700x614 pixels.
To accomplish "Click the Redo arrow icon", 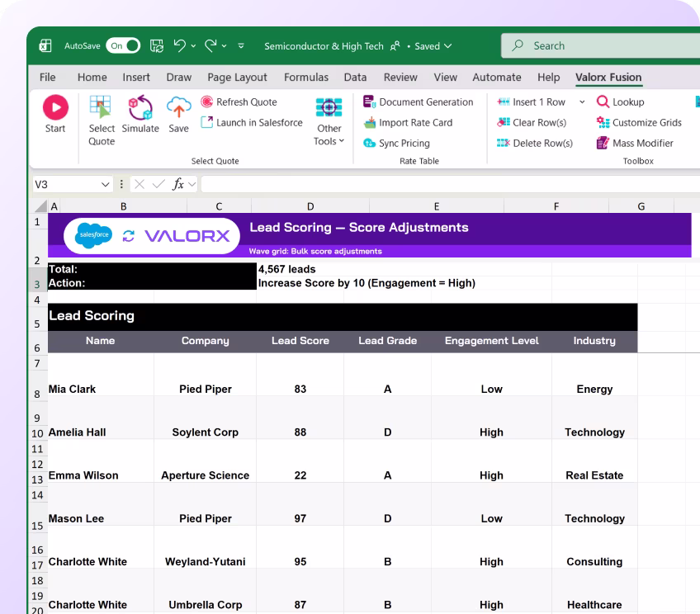I will pyautogui.click(x=210, y=45).
